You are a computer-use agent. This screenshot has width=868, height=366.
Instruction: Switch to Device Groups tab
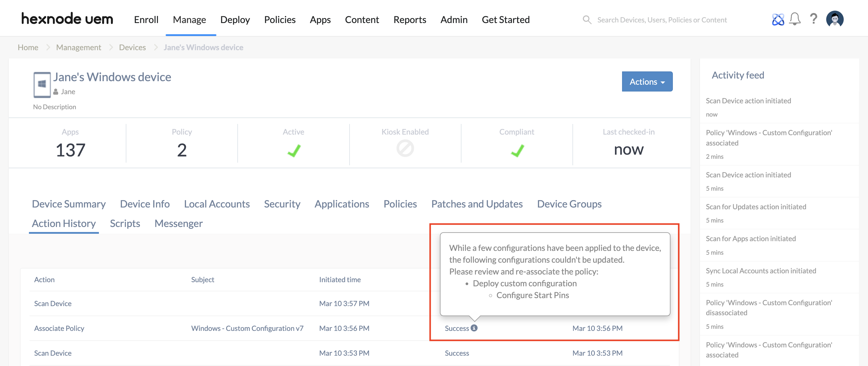pyautogui.click(x=569, y=204)
